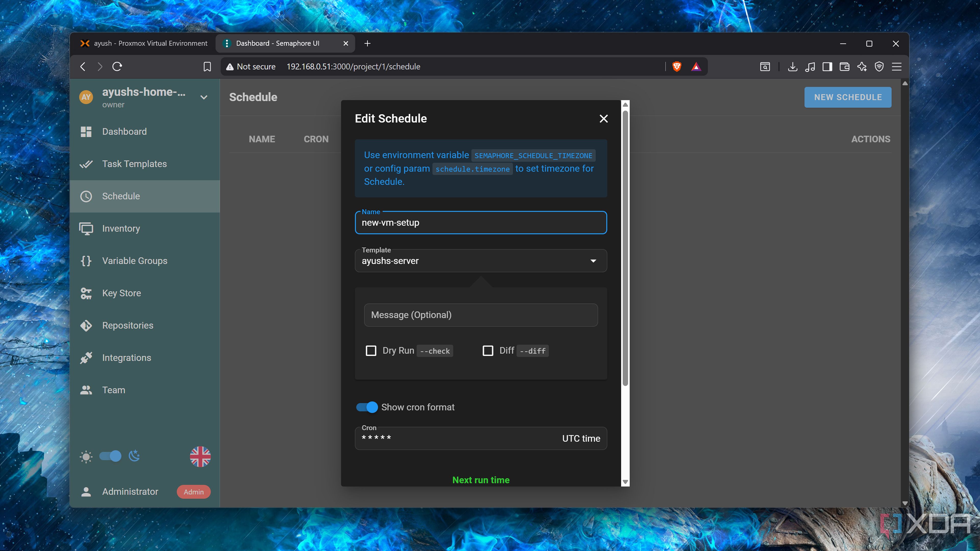This screenshot has width=980, height=551.
Task: Click the address bar URL
Action: pos(353,67)
